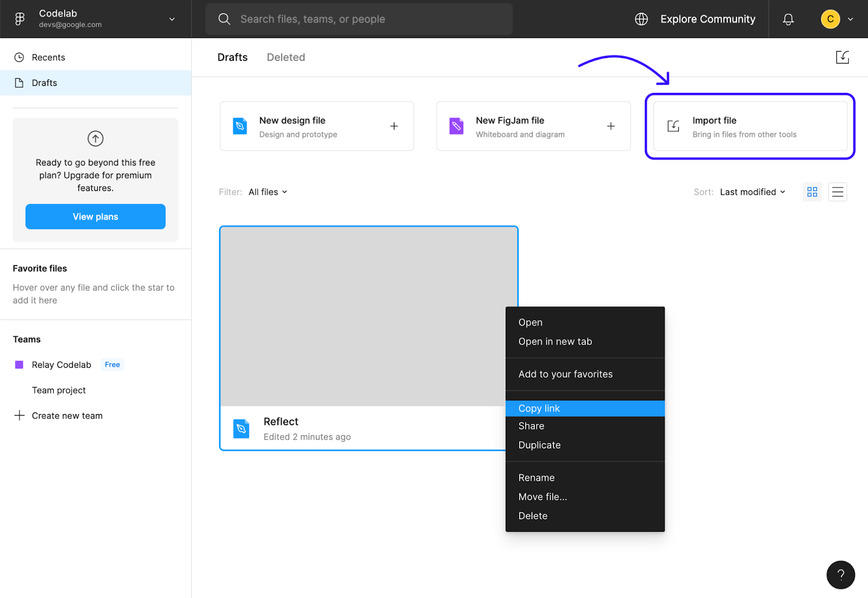Click the Import file card icon
The image size is (868, 598).
point(673,126)
